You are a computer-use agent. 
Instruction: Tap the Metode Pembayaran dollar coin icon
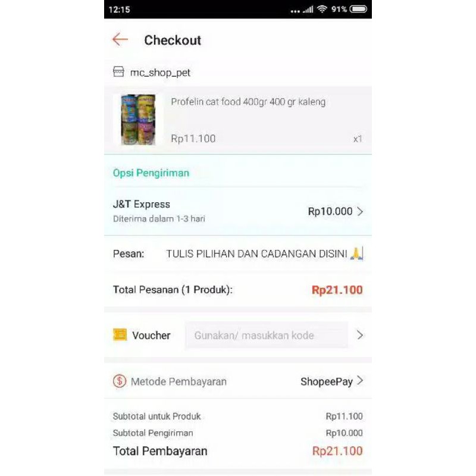[x=120, y=381]
